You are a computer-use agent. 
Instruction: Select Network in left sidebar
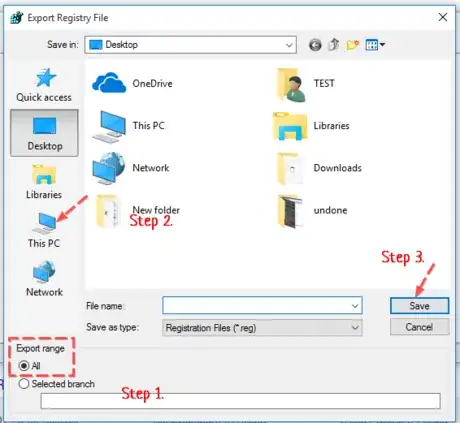44,279
